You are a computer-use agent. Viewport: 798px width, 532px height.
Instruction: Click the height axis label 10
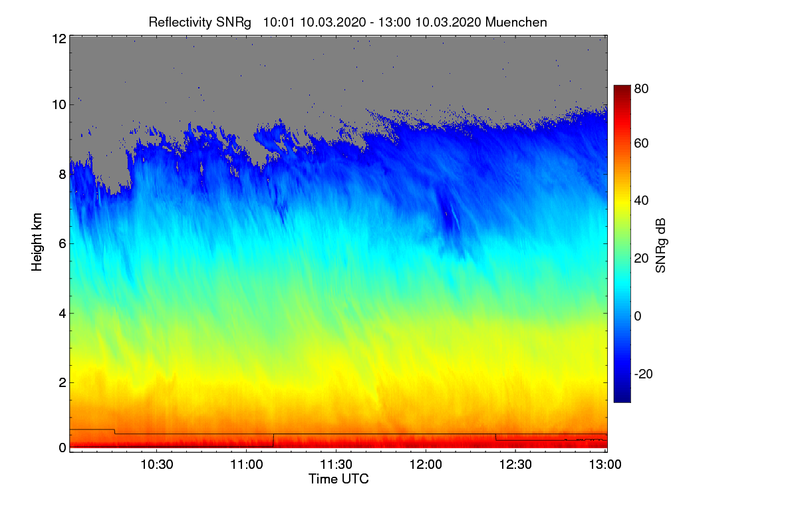pos(59,104)
